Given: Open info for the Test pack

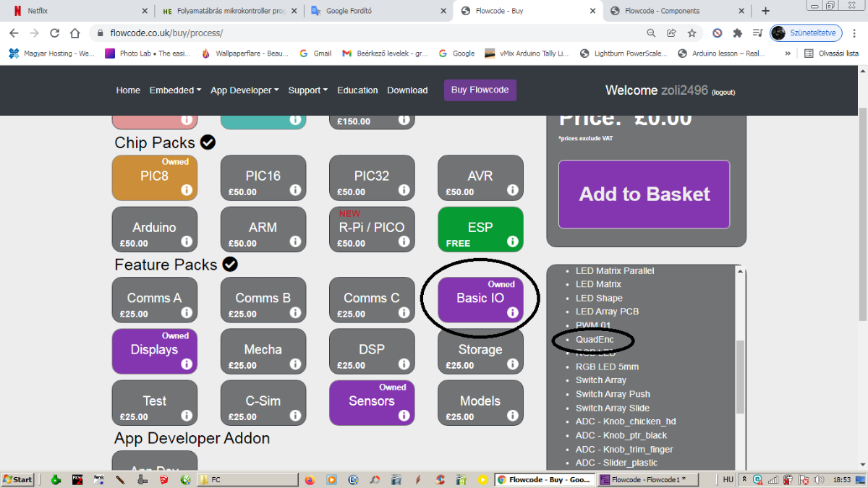Looking at the screenshot, I should [187, 415].
